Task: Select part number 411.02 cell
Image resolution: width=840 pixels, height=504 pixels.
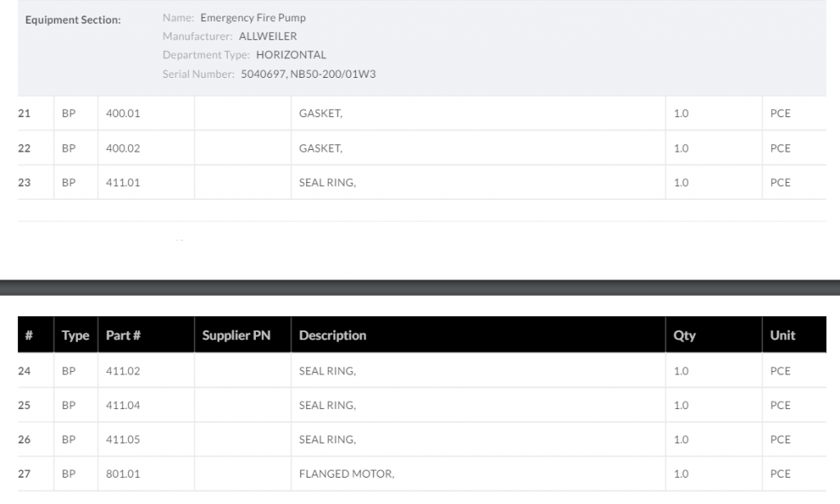Action: (x=123, y=371)
